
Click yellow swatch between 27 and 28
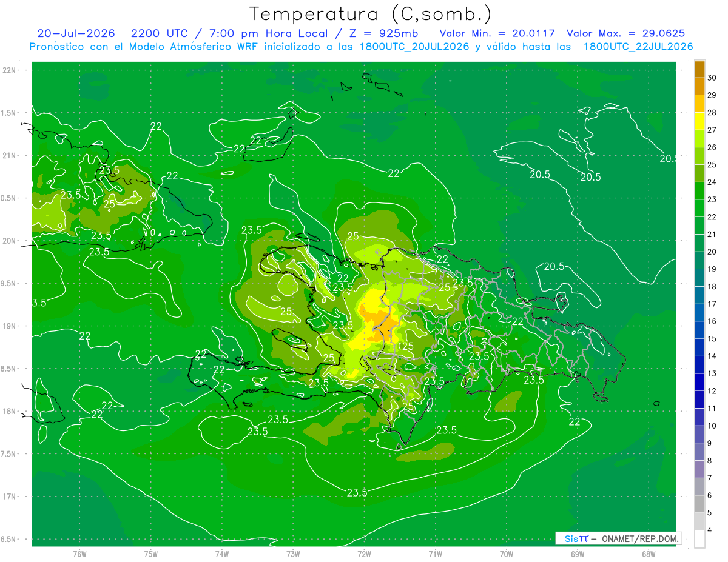pyautogui.click(x=699, y=121)
